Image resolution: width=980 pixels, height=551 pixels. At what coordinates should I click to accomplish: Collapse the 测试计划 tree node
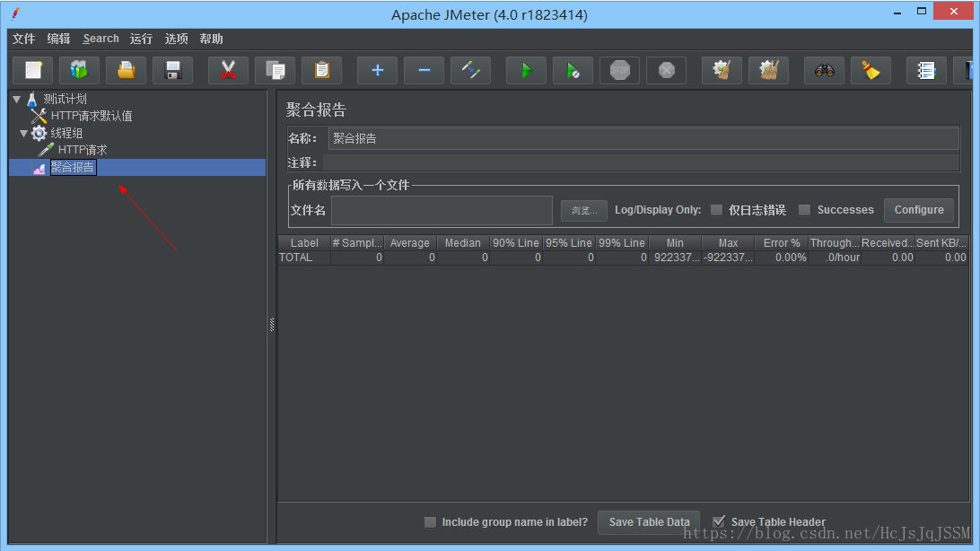tap(17, 99)
